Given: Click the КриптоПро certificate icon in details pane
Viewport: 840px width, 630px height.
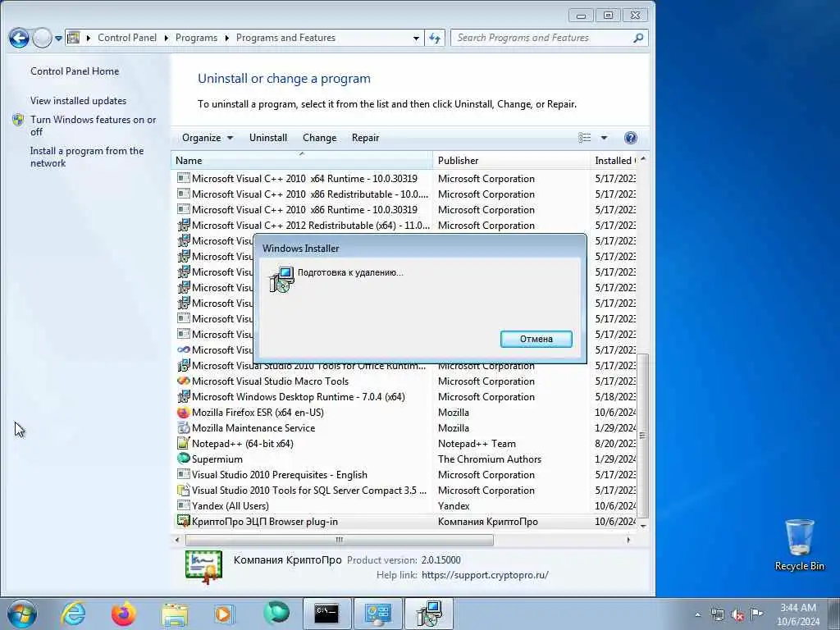Looking at the screenshot, I should [203, 567].
